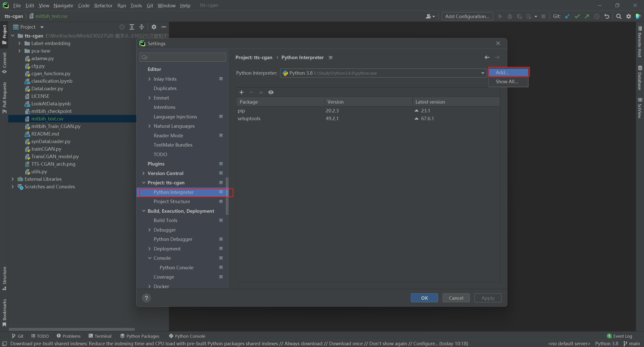Image resolution: width=644 pixels, height=347 pixels.
Task: Select the setuptools package row
Action: (x=368, y=118)
